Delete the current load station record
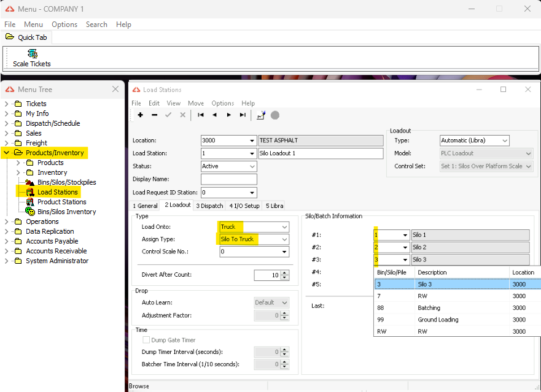The width and height of the screenshot is (541, 392). click(154, 115)
